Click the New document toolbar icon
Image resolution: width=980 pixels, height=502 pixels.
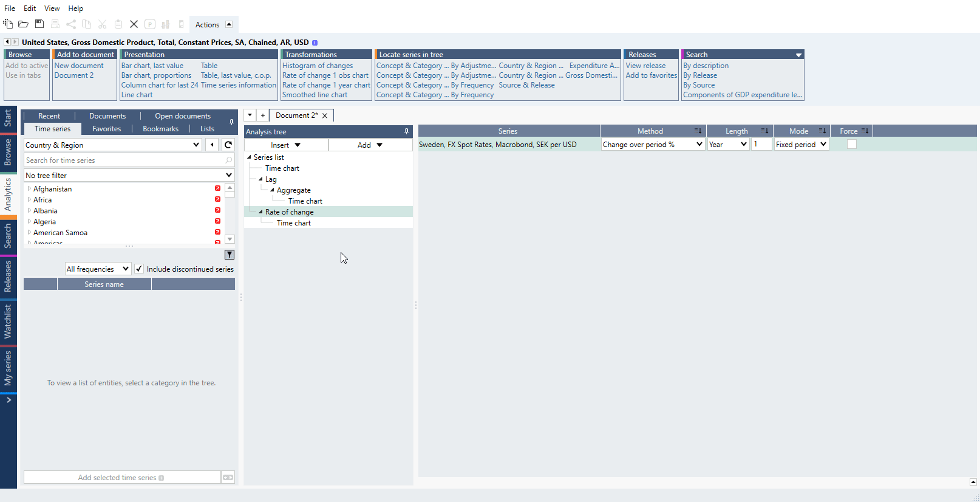[x=8, y=24]
